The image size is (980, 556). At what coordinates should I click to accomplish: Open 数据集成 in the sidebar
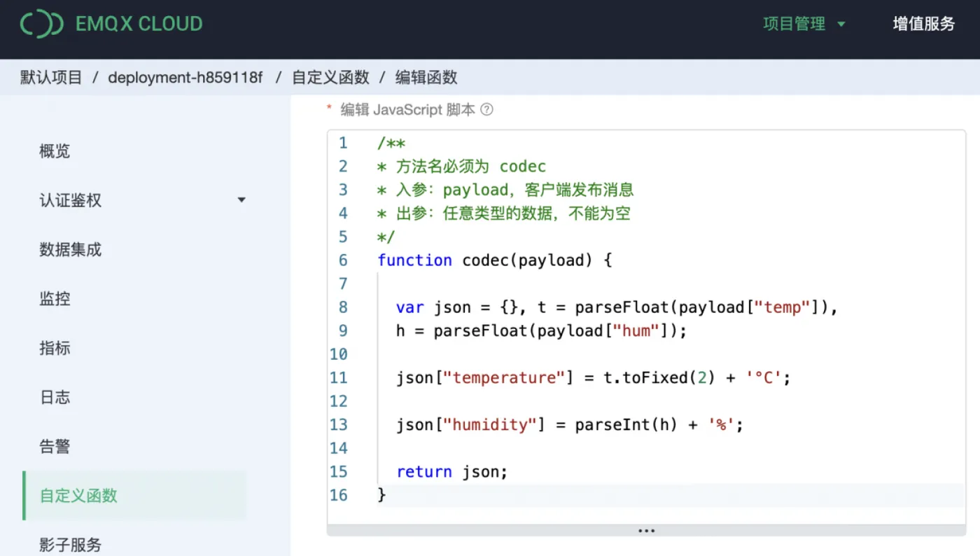pyautogui.click(x=70, y=249)
